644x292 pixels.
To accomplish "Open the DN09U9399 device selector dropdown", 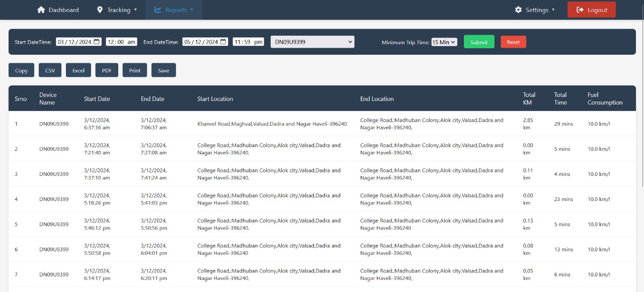I will 312,42.
